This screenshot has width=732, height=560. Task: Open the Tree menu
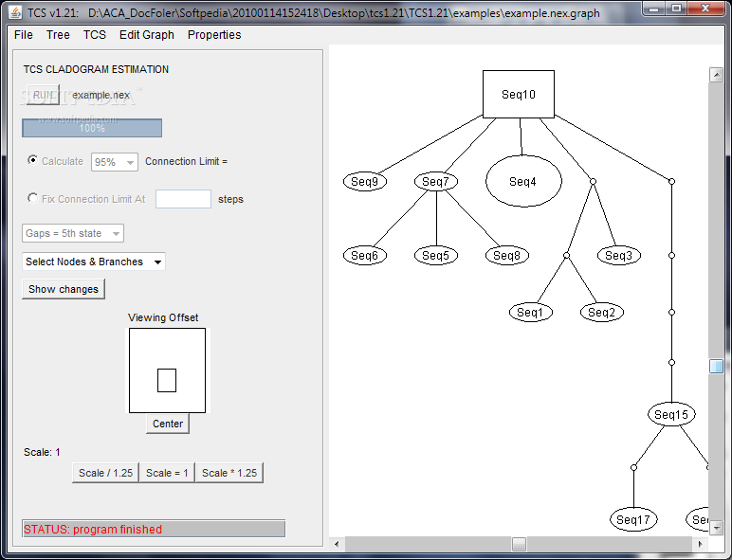58,35
